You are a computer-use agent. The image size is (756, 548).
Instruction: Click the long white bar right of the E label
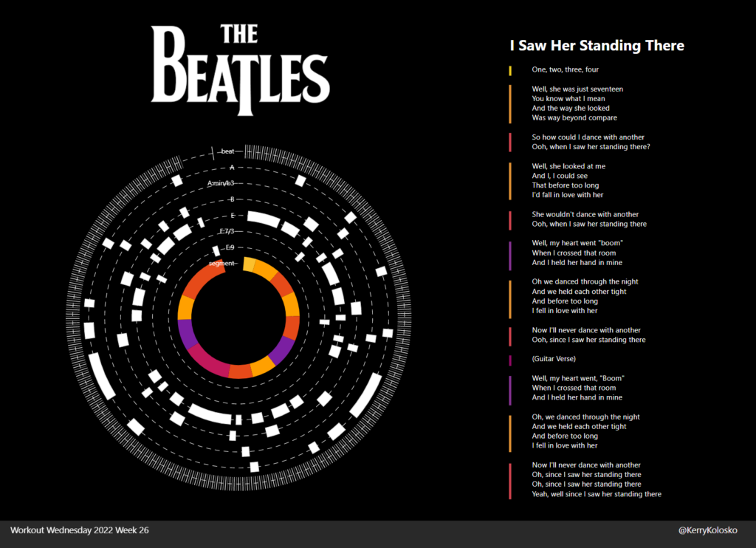point(263,219)
